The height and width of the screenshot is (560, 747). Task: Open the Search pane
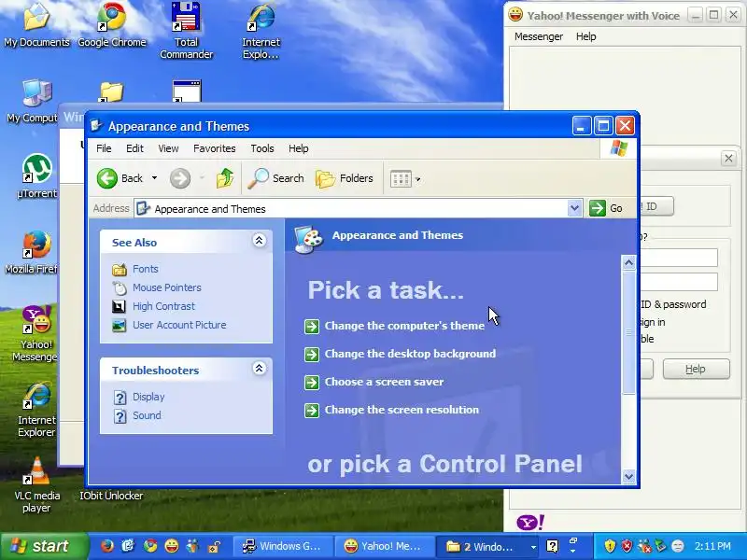[x=275, y=178]
